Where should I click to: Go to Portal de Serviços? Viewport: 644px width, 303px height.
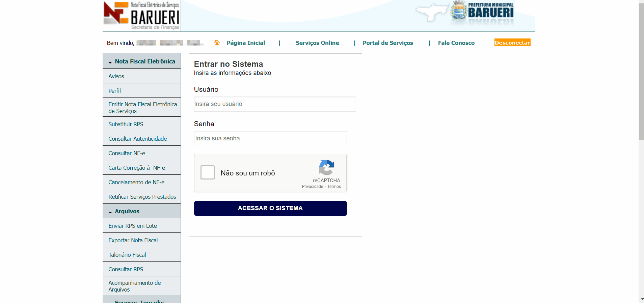(388, 43)
